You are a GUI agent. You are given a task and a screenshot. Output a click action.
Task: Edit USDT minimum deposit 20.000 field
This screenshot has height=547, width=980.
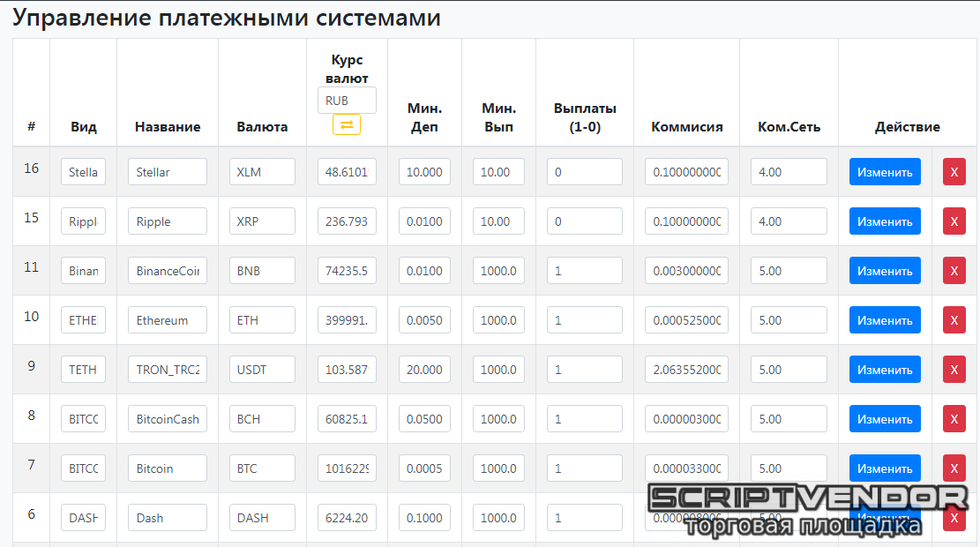tap(424, 370)
